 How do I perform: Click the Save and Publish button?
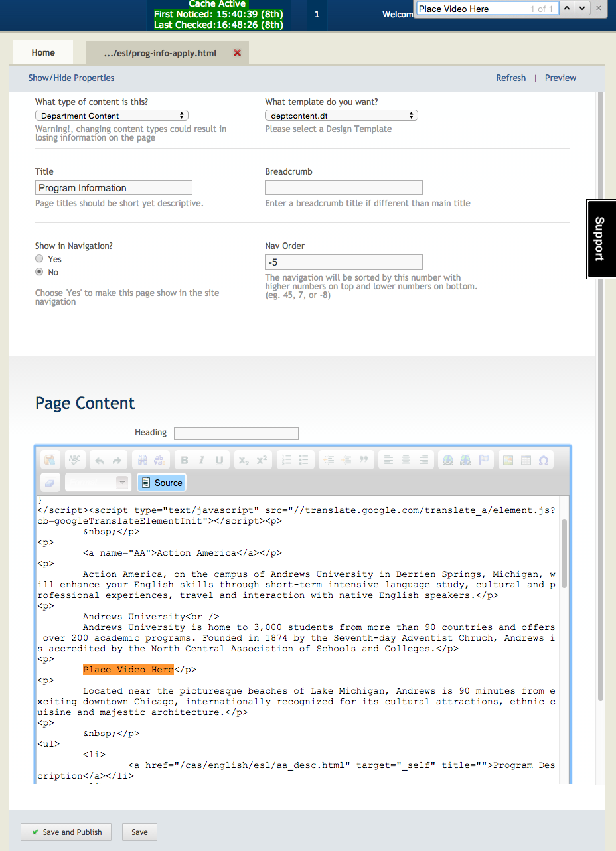point(66,832)
